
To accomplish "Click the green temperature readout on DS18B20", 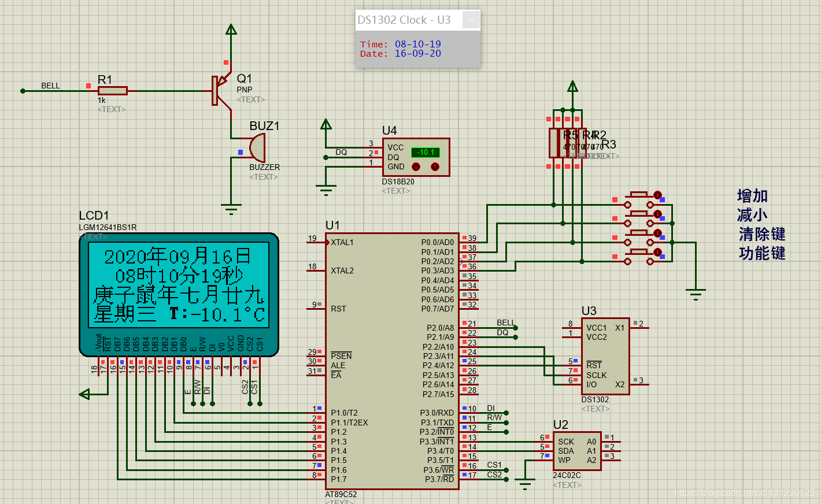I will [426, 153].
